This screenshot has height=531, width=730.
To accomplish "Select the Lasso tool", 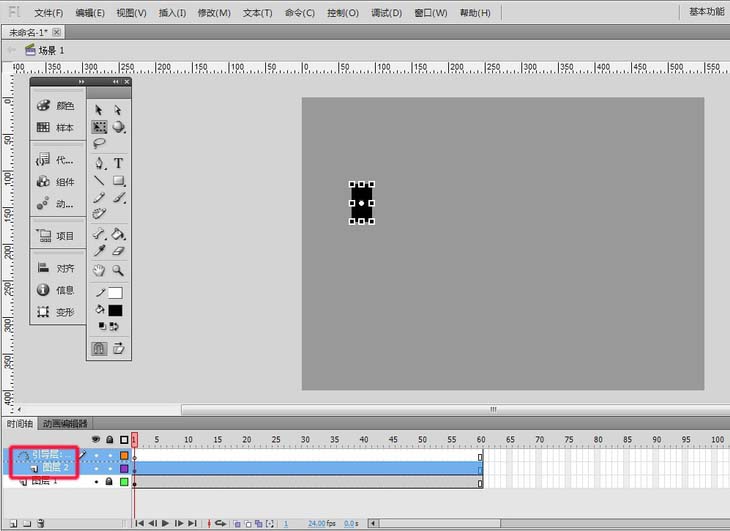I will pyautogui.click(x=99, y=143).
